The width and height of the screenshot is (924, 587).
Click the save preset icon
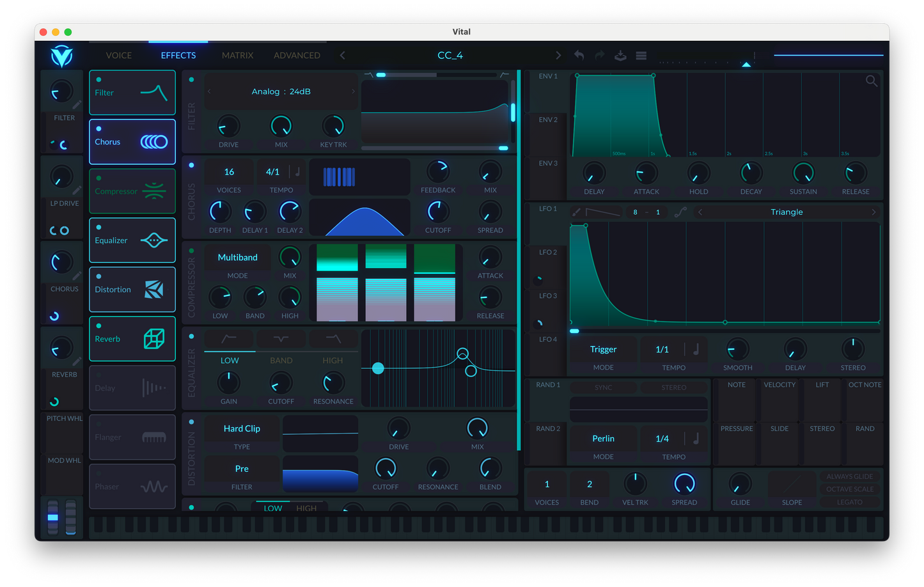point(620,56)
